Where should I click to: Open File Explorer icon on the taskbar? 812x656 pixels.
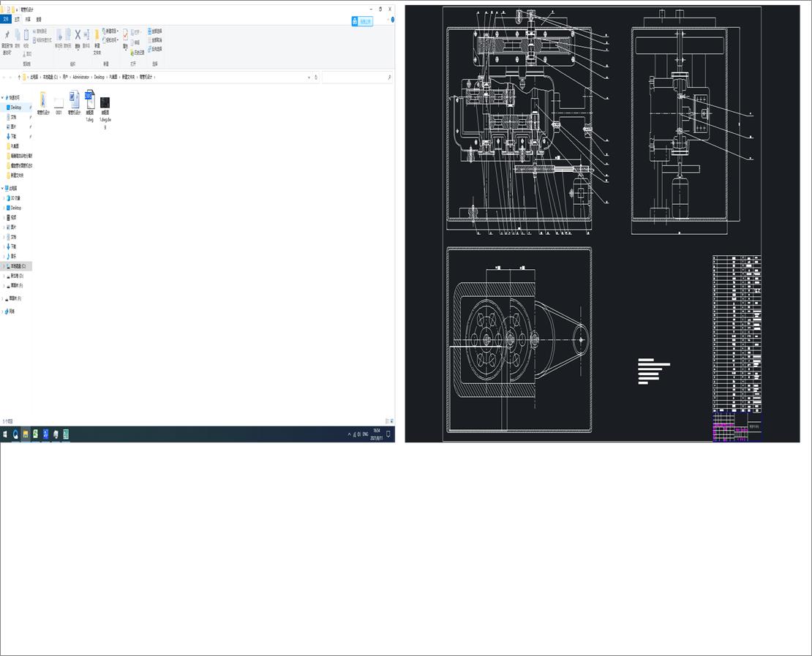click(x=26, y=434)
